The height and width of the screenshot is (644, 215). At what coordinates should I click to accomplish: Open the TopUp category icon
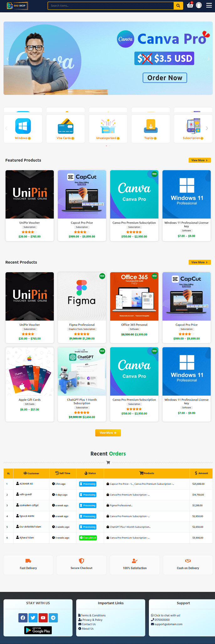pyautogui.click(x=151, y=126)
